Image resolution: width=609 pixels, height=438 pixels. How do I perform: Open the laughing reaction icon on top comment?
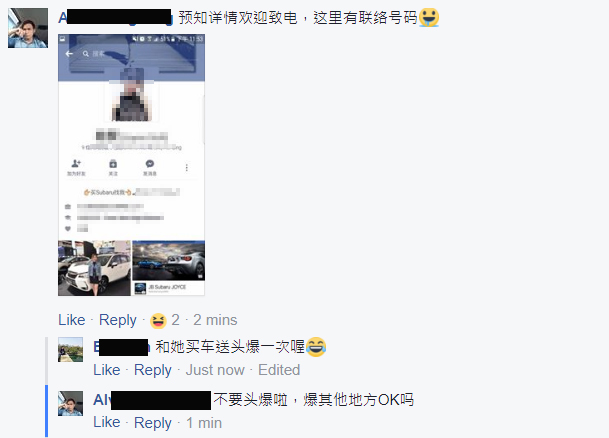tap(158, 320)
